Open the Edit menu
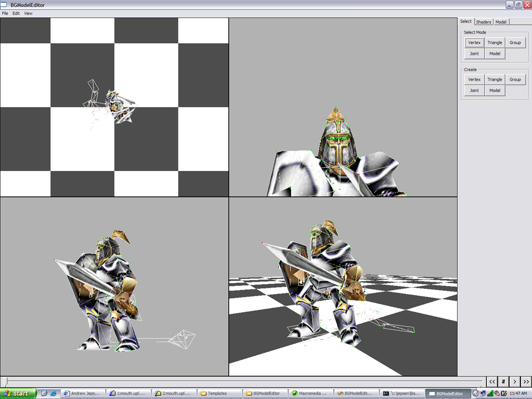Viewport: 532px width, 399px height. click(x=16, y=14)
